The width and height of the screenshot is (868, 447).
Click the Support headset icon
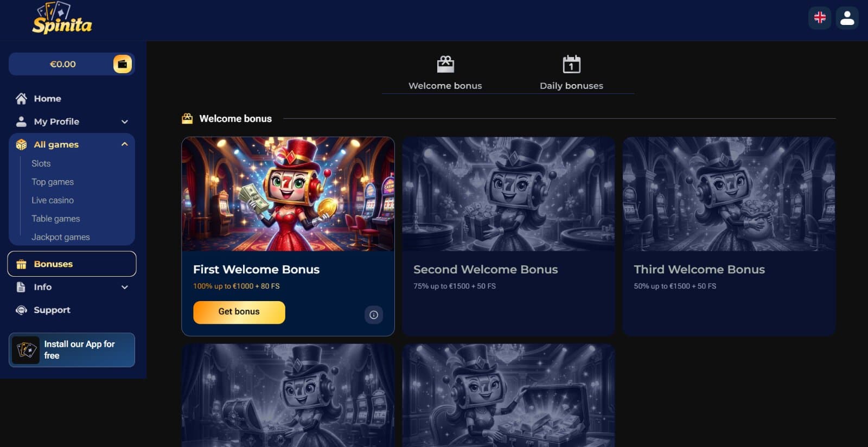click(x=21, y=310)
